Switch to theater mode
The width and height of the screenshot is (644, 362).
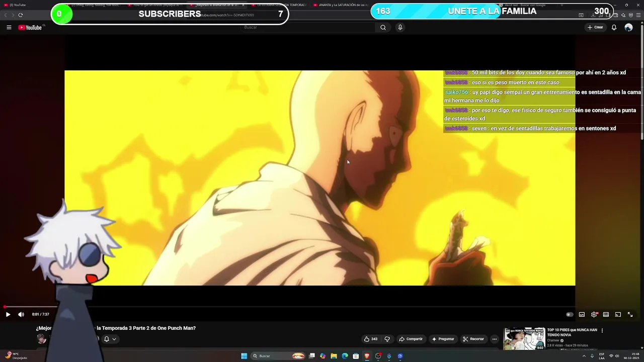pyautogui.click(x=606, y=315)
